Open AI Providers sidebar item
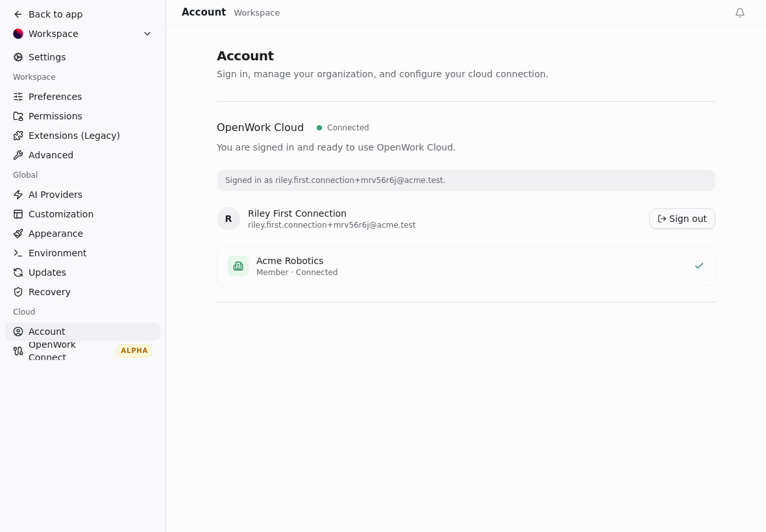This screenshot has width=766, height=532. (x=82, y=195)
